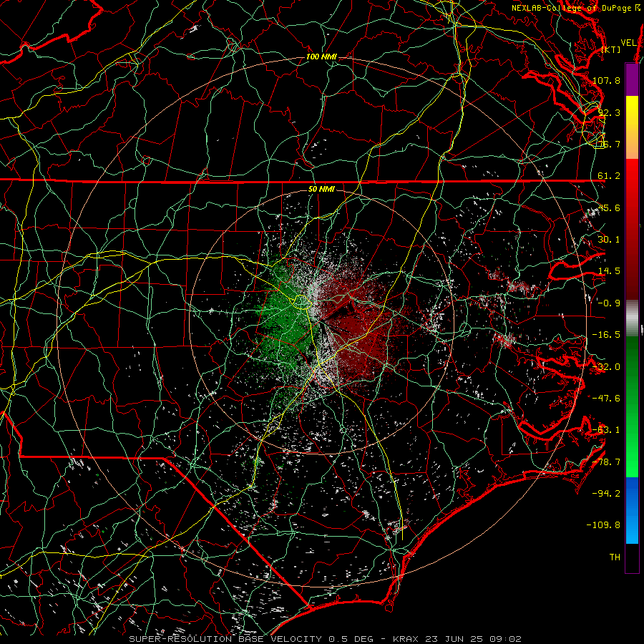
Task: Select the -63.1 scale value
Action: (606, 430)
